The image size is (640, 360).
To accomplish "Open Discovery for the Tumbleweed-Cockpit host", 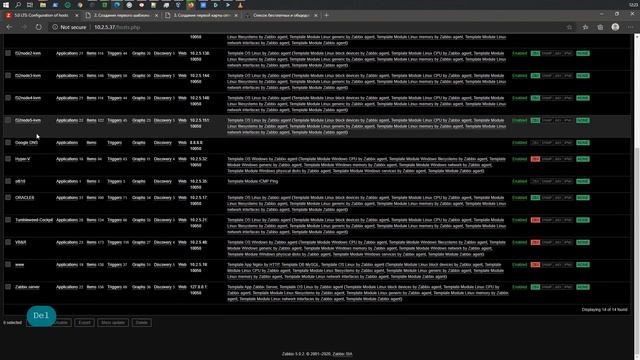I will click(x=163, y=220).
